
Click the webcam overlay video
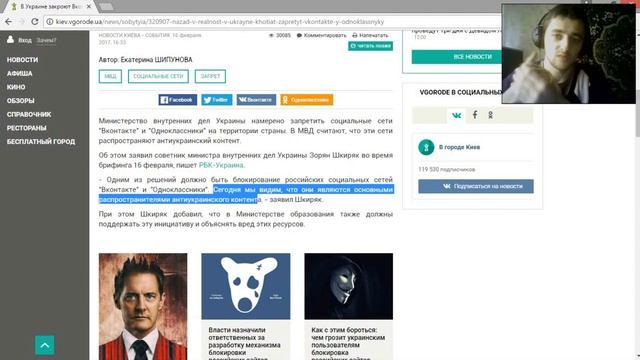coord(568,53)
